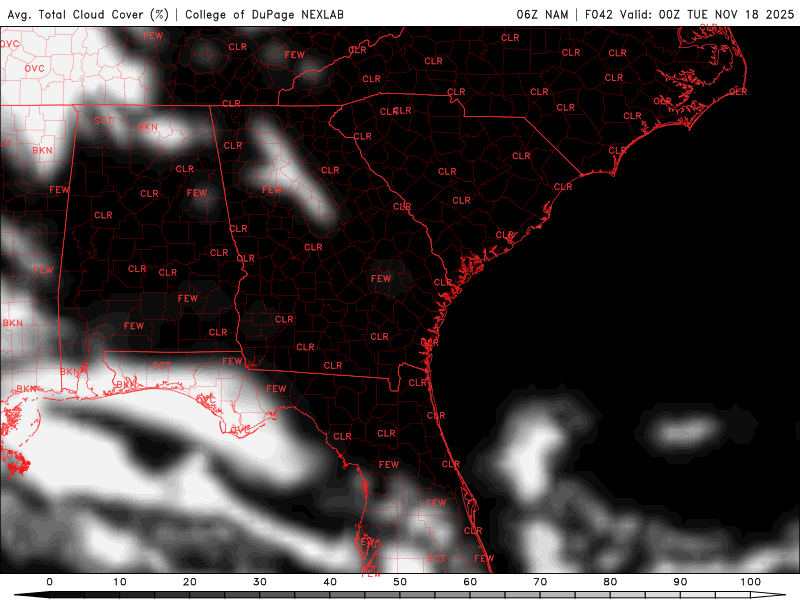Click the BKN label in northern Alabama

point(147,127)
